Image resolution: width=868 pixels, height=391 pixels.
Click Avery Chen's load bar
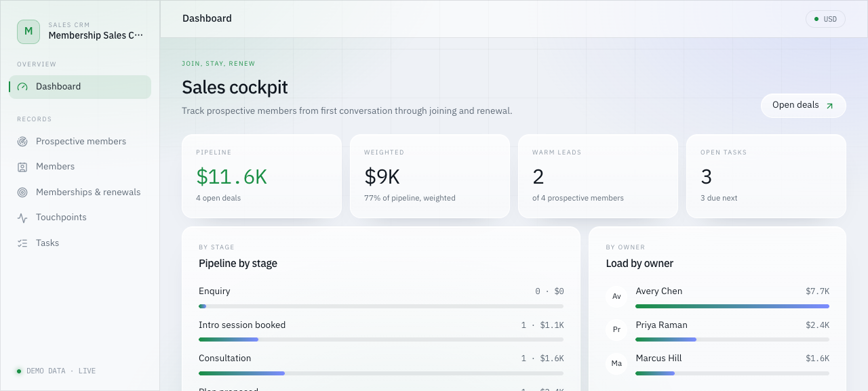[x=732, y=306]
